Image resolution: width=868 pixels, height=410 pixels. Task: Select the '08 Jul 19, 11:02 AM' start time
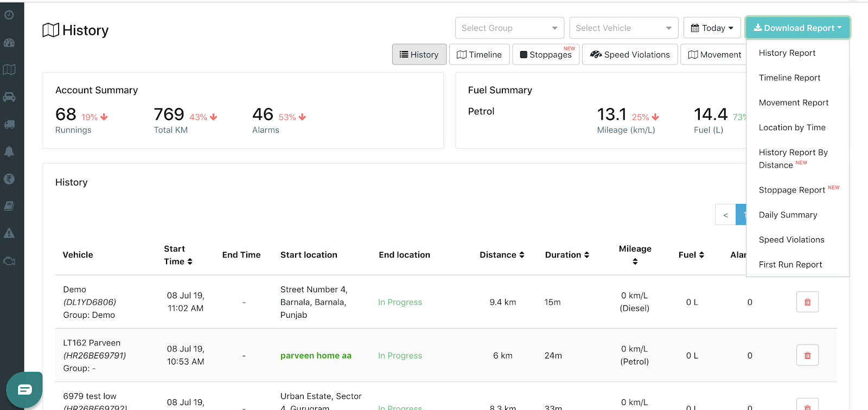[186, 302]
